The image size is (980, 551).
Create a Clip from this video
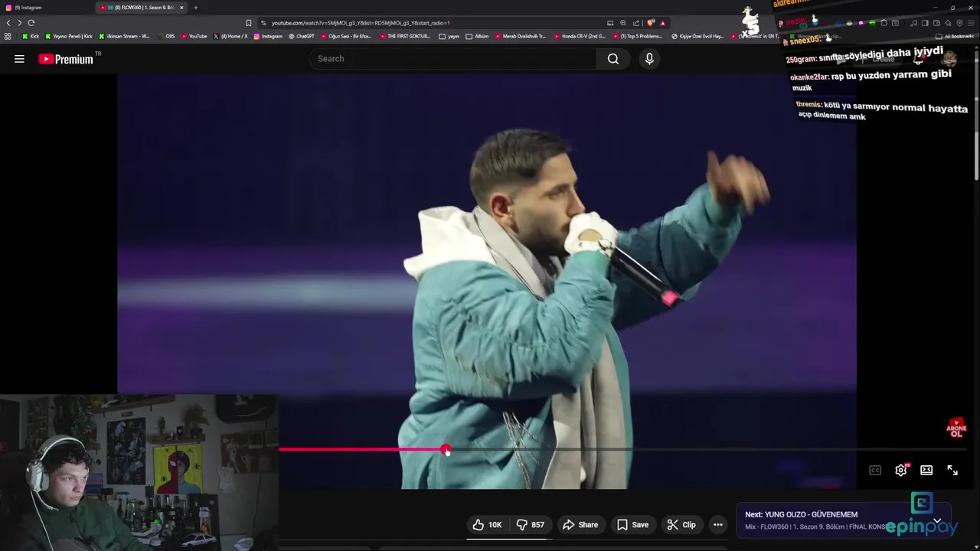[681, 524]
